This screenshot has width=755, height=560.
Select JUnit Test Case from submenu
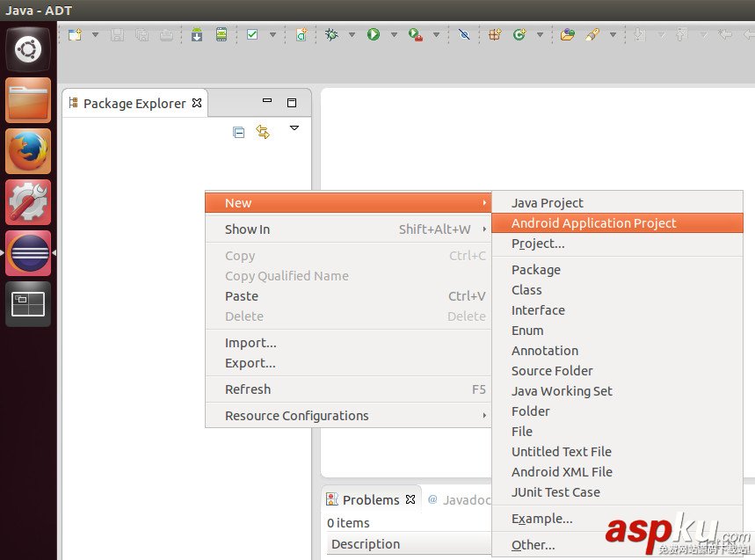pos(617,492)
